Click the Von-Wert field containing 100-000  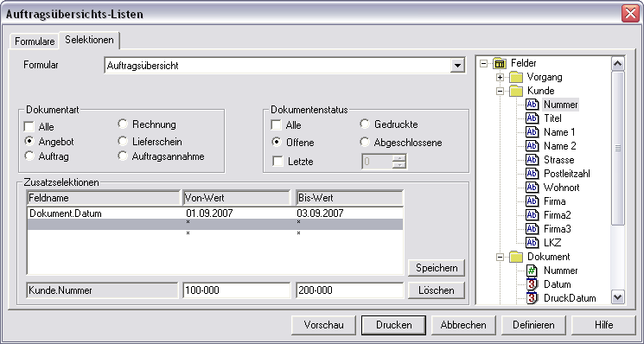tap(236, 290)
